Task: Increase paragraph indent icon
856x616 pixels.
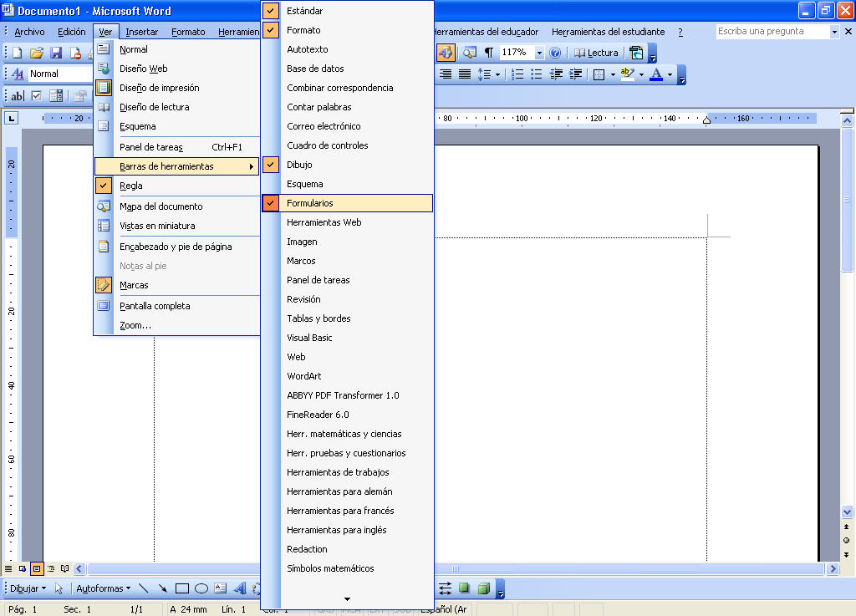Action: tap(575, 74)
